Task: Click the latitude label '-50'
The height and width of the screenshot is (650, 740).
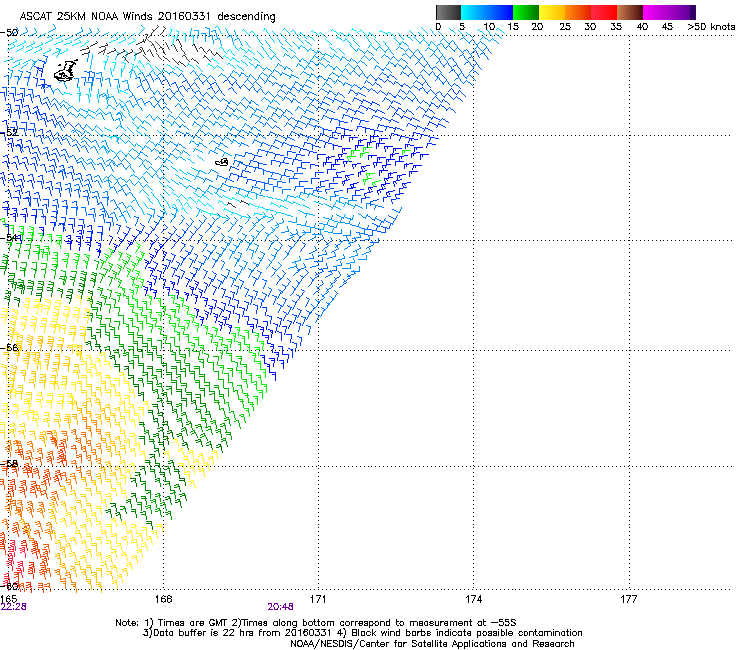Action: click(x=9, y=33)
